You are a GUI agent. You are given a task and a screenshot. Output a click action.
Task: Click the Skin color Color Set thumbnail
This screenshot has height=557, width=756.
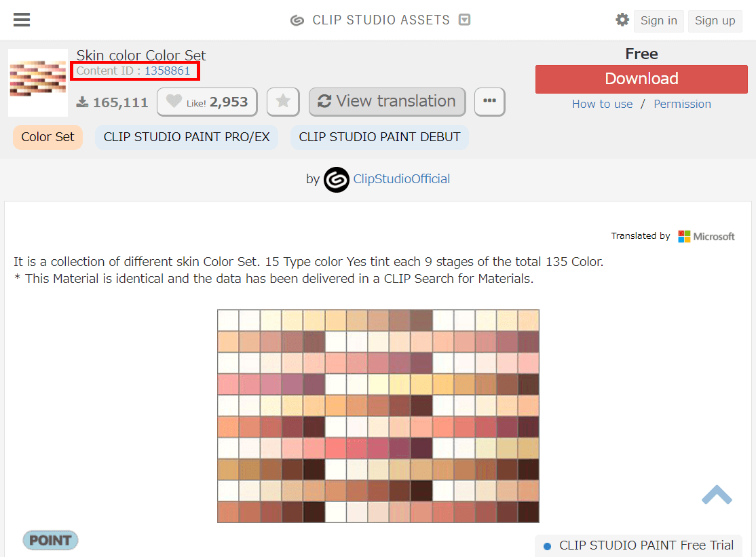[x=38, y=83]
